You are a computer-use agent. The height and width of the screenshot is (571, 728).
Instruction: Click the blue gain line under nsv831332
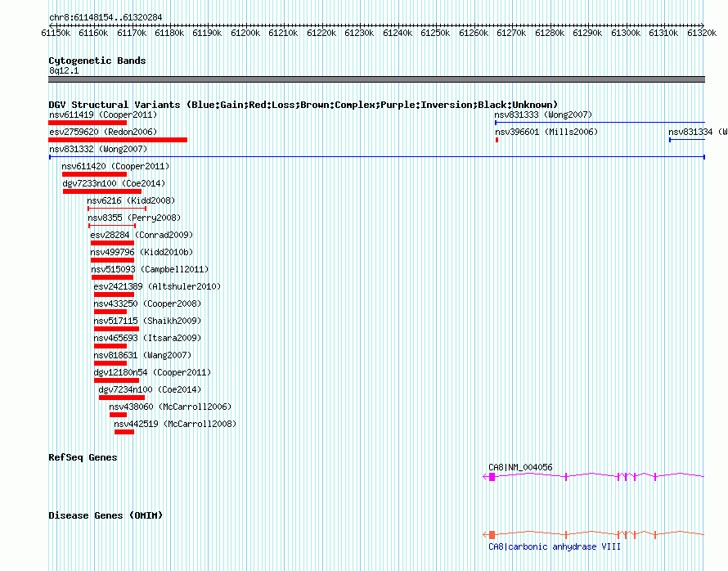pyautogui.click(x=377, y=157)
